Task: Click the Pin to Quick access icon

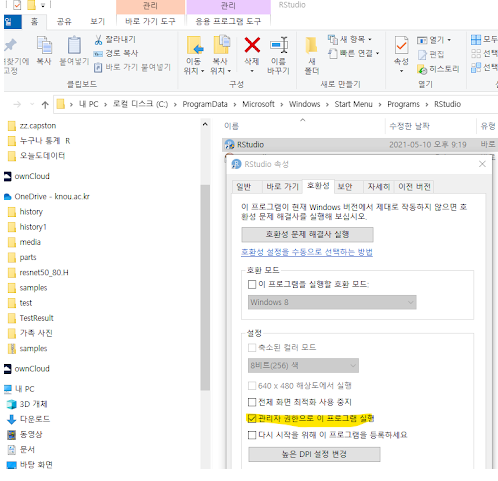Action: (10, 45)
